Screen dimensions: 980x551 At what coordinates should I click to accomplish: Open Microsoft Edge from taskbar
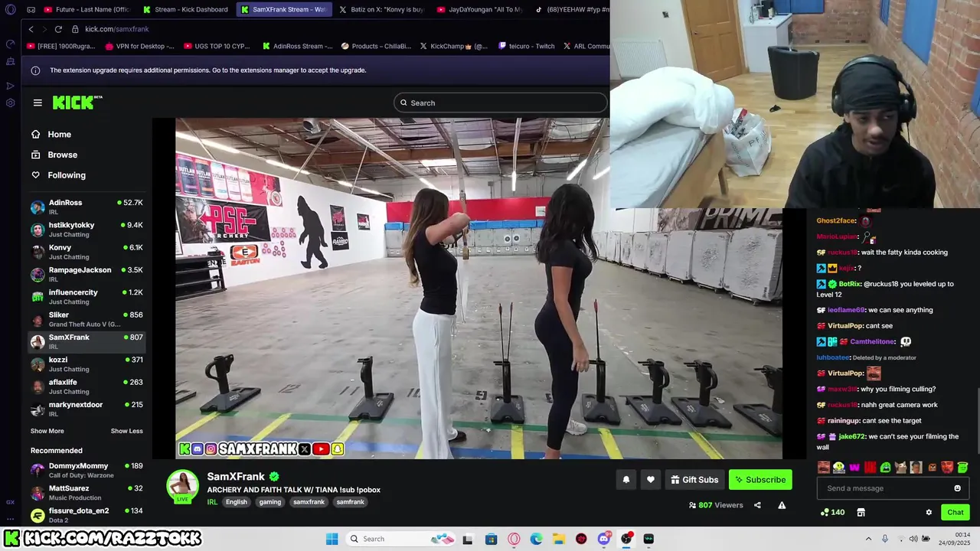pyautogui.click(x=536, y=539)
